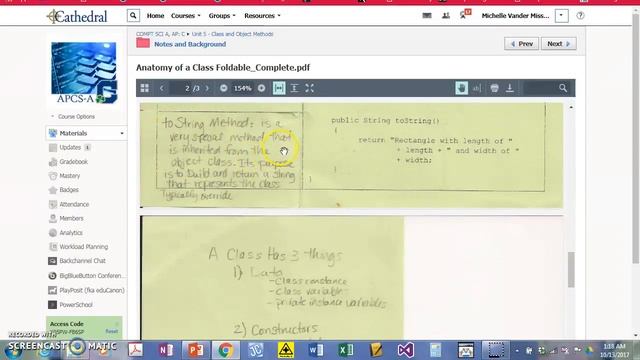Image resolution: width=640 pixels, height=360 pixels.
Task: Open notifications with red badge
Action: [464, 14]
